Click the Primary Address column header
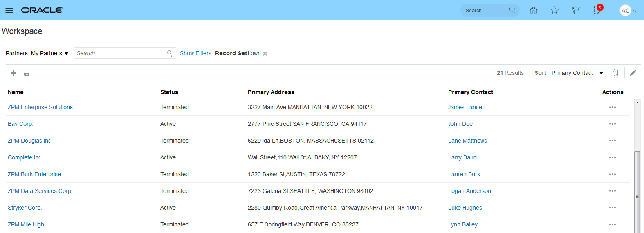The image size is (644, 233). pos(271,92)
